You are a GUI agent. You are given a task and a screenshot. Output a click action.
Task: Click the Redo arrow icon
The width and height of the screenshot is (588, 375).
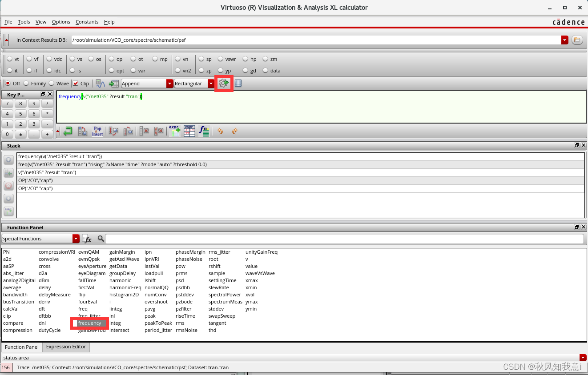[235, 132]
